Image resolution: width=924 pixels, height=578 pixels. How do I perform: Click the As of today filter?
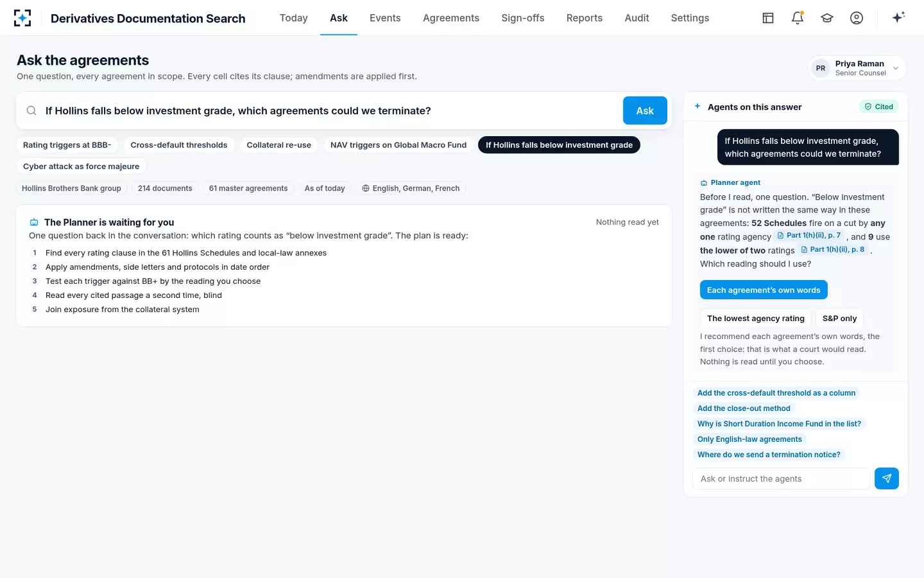(325, 188)
